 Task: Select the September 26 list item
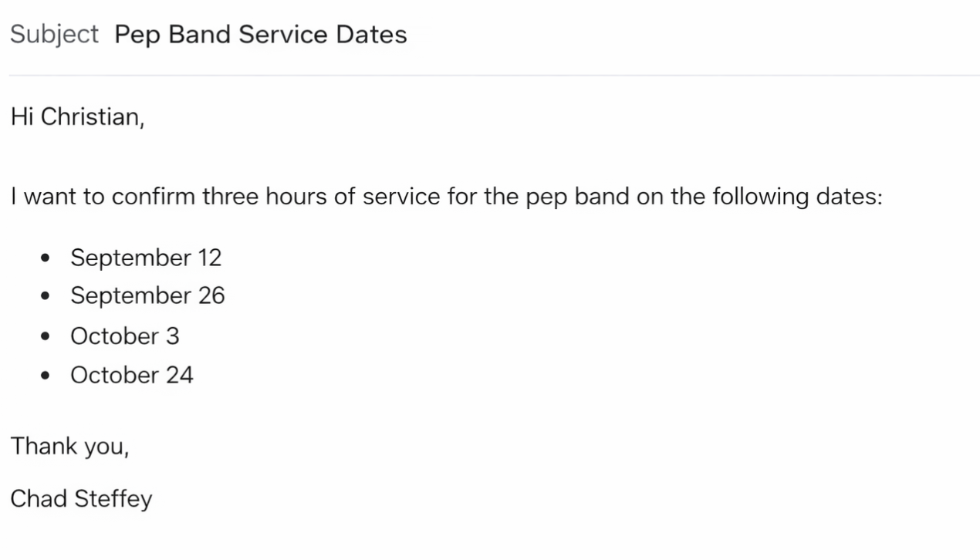(x=147, y=296)
